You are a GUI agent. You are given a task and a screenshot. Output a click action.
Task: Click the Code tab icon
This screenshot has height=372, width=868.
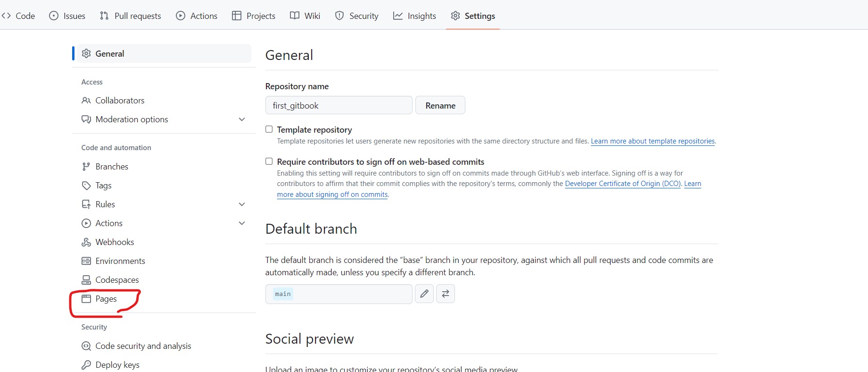[6, 16]
